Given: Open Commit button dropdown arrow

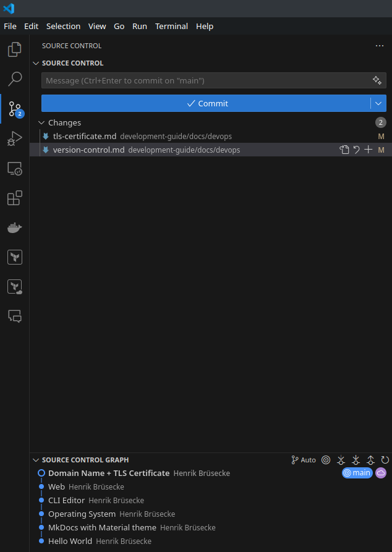Looking at the screenshot, I should [x=378, y=103].
